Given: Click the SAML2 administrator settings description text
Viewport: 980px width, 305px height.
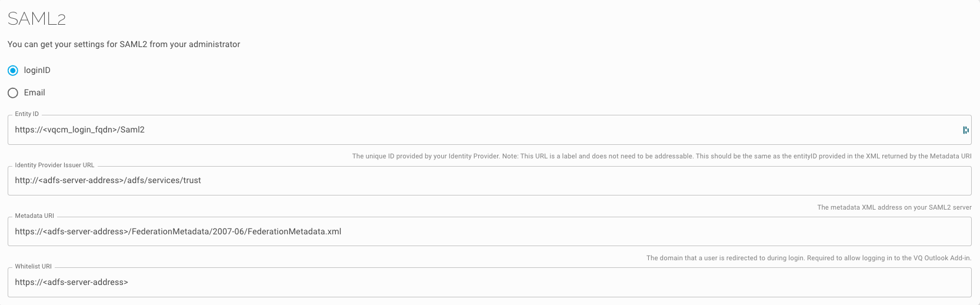Looking at the screenshot, I should pyautogui.click(x=124, y=44).
